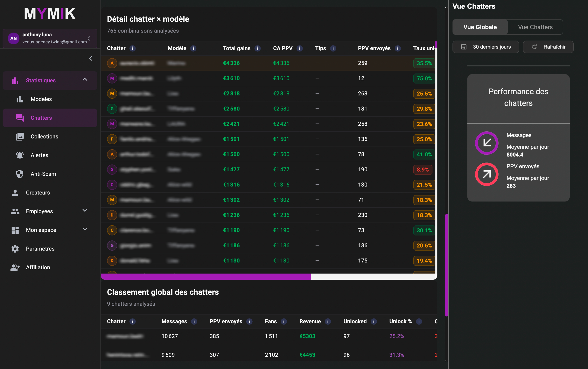Screen dimensions: 588x369
Task: Collapse the sidebar with the left chevron
Action: tap(91, 58)
